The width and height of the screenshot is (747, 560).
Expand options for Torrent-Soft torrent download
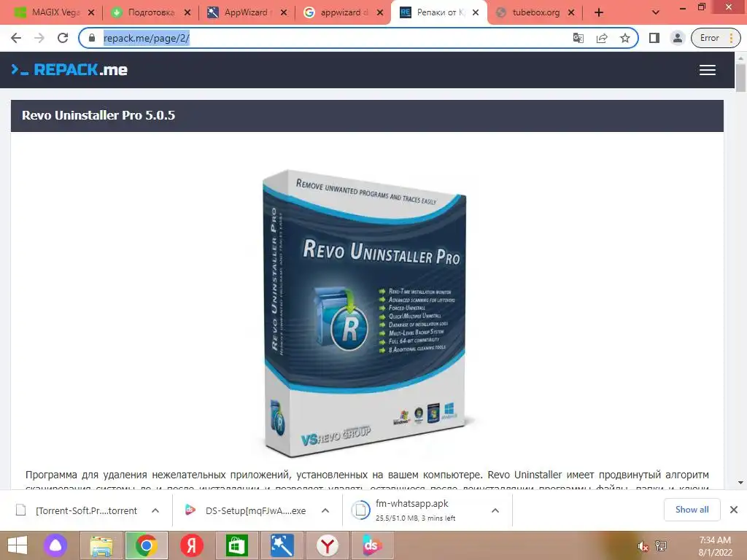click(155, 510)
